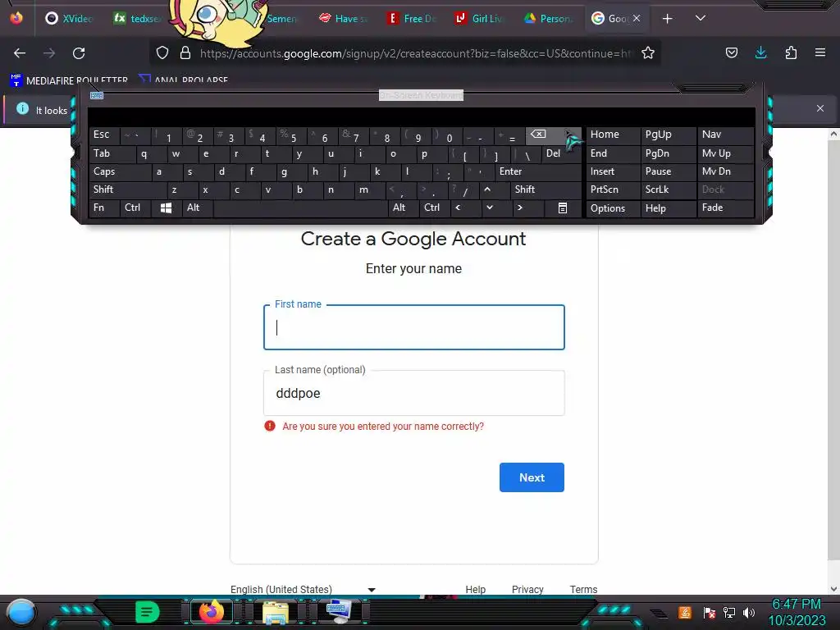Open a new browser tab
Image resolution: width=840 pixels, height=630 pixels.
[x=667, y=19]
